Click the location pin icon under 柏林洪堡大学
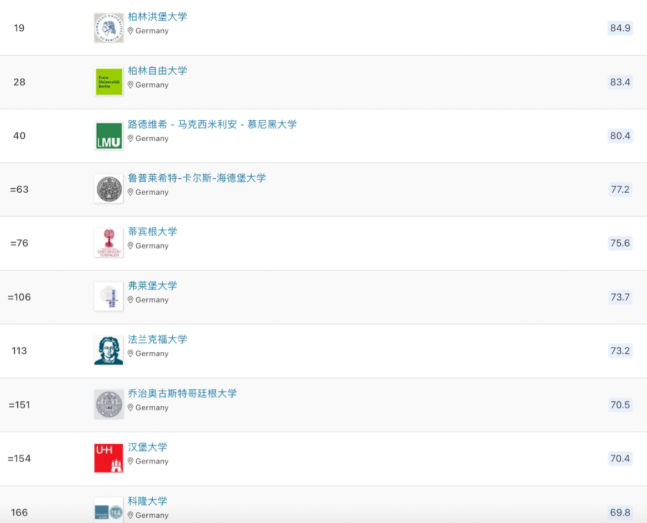This screenshot has width=647, height=523. point(130,31)
